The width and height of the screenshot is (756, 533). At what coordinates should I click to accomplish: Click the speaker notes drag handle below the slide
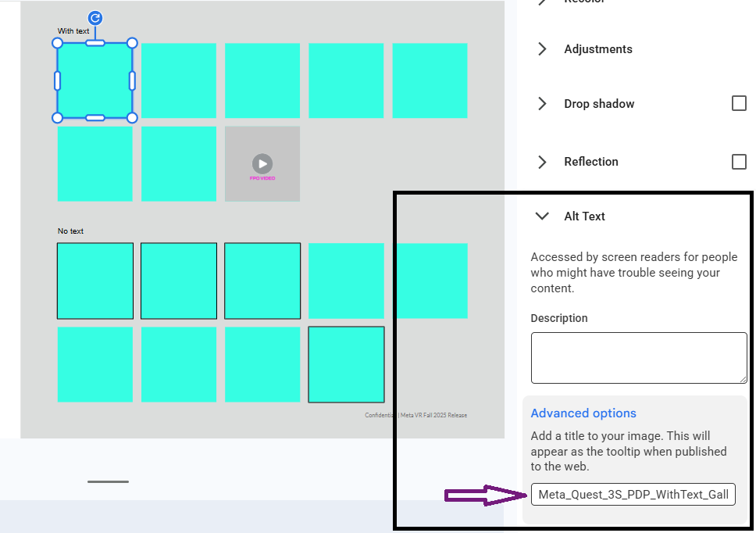point(108,481)
